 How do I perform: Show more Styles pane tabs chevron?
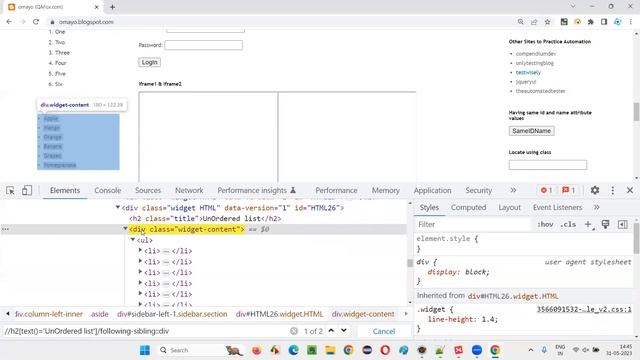click(597, 207)
